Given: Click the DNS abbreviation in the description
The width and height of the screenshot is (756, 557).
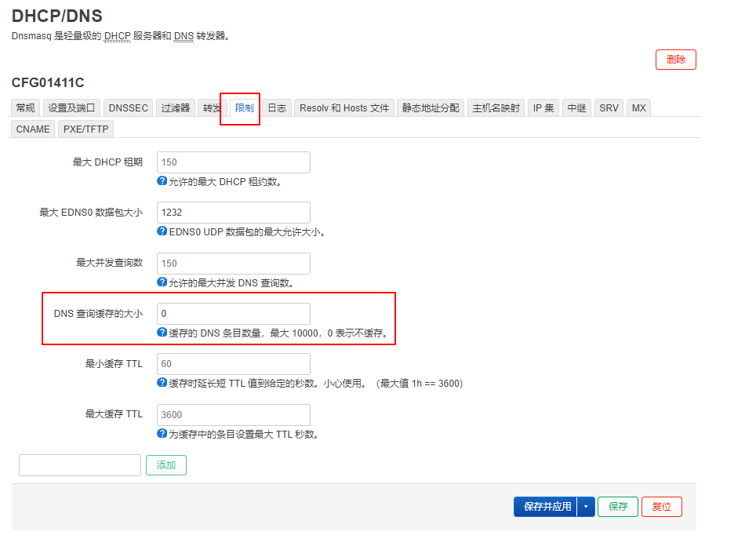Looking at the screenshot, I should pos(184,36).
